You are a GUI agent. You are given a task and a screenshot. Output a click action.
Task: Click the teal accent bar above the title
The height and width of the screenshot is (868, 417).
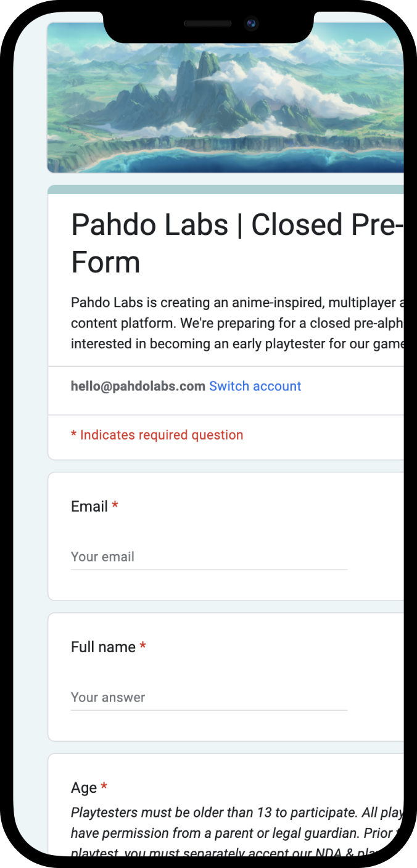pos(226,190)
